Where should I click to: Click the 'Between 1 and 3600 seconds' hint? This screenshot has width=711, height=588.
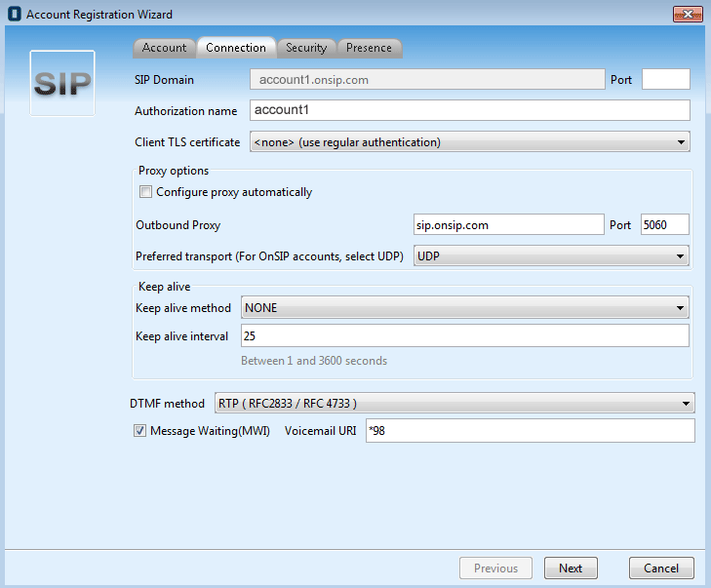click(x=314, y=361)
